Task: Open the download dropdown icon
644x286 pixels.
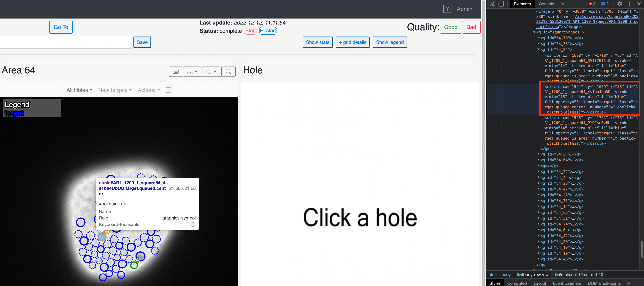Action: pos(192,72)
